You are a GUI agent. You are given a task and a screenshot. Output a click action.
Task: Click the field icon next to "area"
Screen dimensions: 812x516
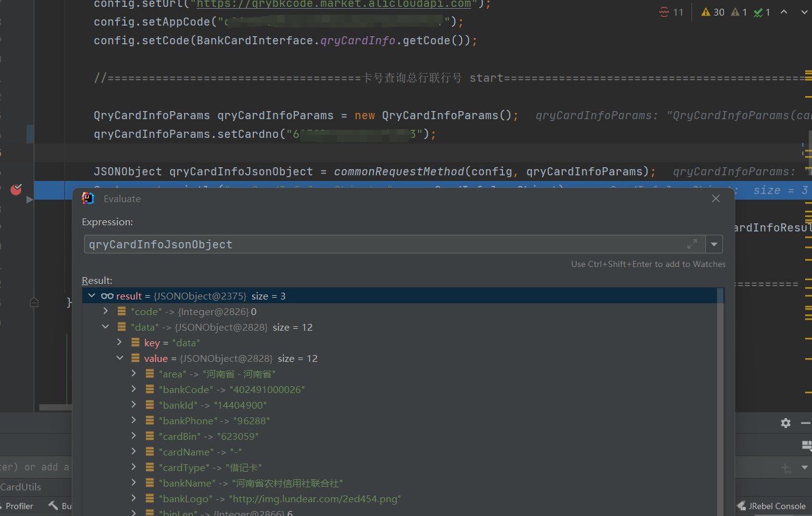(149, 374)
